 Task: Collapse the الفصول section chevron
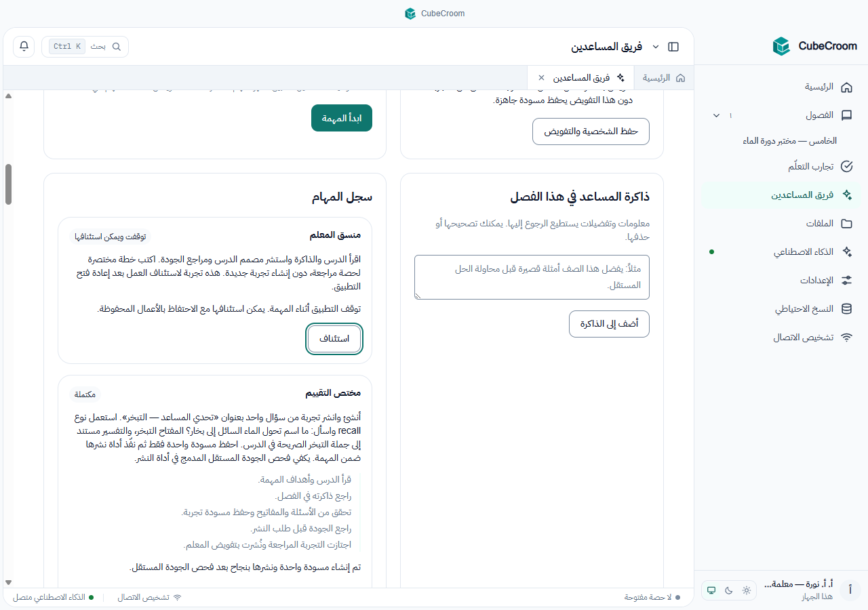(717, 115)
